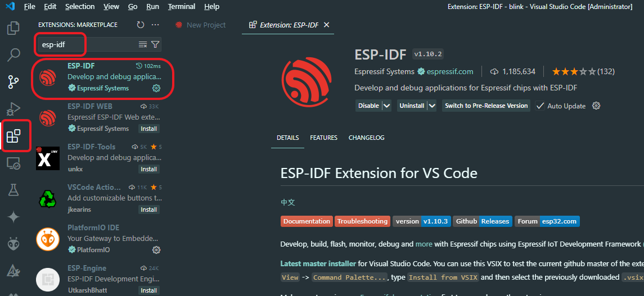Open the sparkle icon in activity bar
This screenshot has width=644, height=296.
tap(13, 217)
